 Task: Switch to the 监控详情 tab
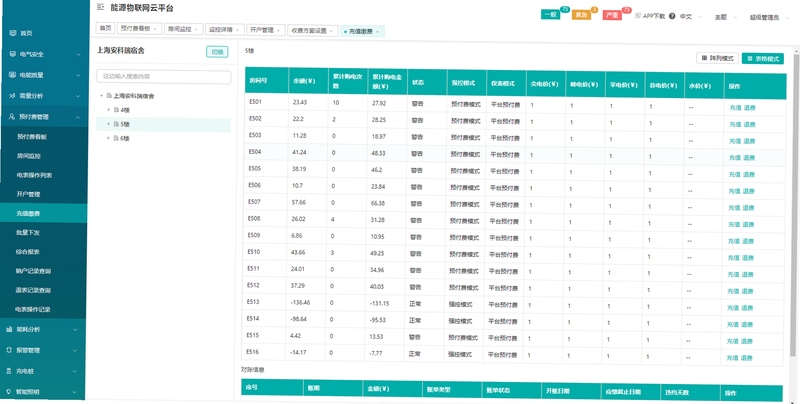tap(225, 30)
